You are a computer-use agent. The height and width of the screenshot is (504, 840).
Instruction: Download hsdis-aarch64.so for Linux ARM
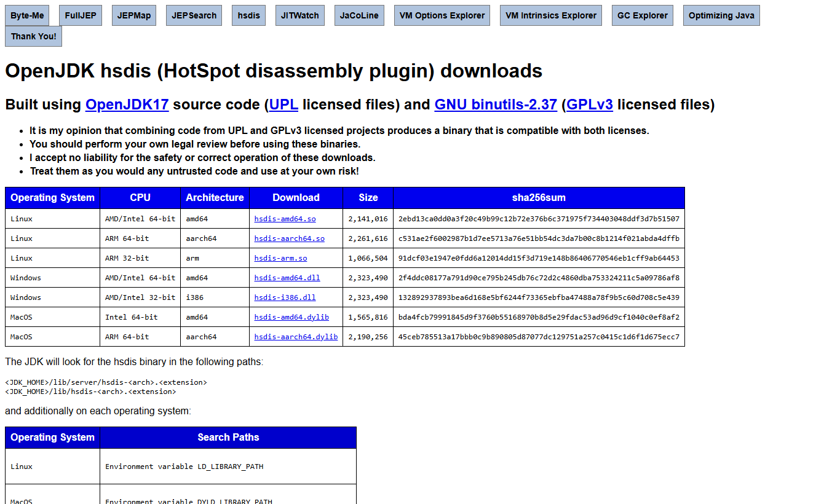290,238
